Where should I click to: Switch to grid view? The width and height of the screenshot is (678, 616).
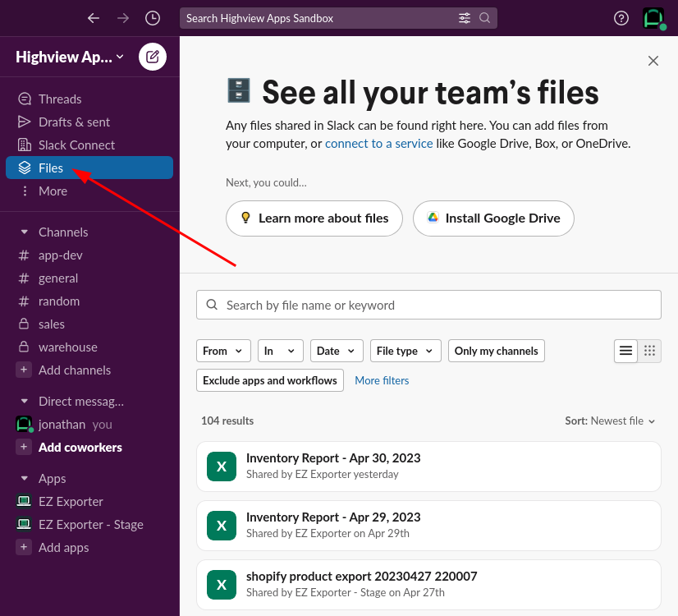pyautogui.click(x=649, y=351)
